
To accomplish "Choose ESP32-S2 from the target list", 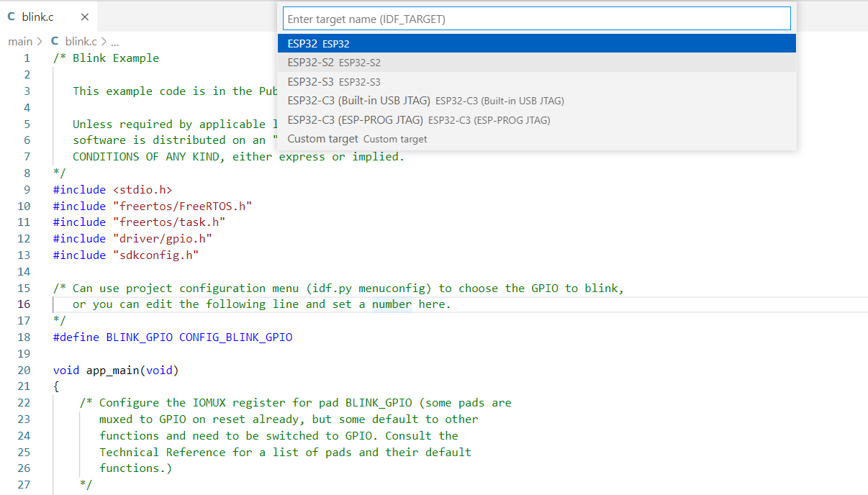I will (x=536, y=63).
